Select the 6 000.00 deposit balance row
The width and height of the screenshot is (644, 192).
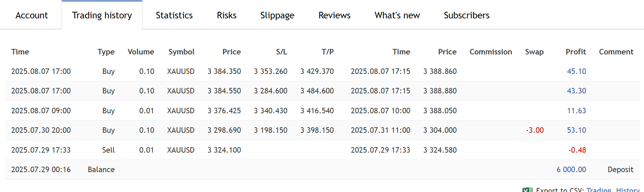tap(322, 170)
